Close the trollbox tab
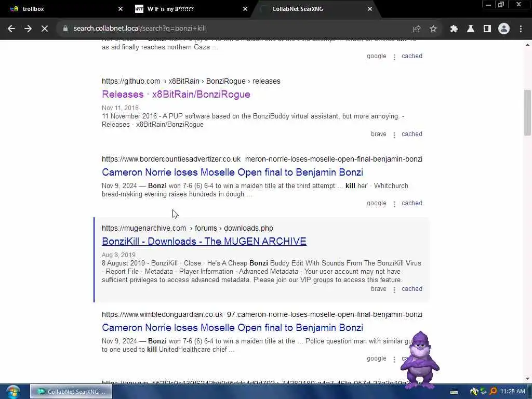Screen dimensions: 532x399 121,9
